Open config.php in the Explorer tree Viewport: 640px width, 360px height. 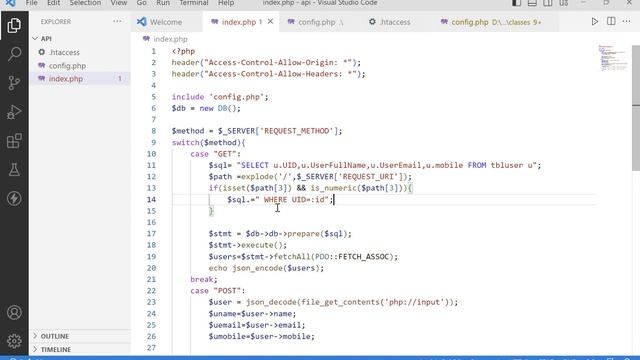pyautogui.click(x=80, y=65)
